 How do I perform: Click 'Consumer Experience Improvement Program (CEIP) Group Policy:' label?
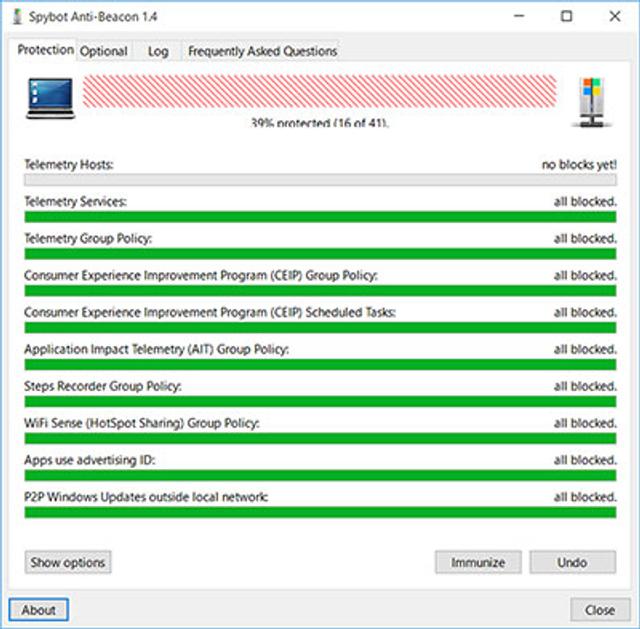(x=201, y=276)
